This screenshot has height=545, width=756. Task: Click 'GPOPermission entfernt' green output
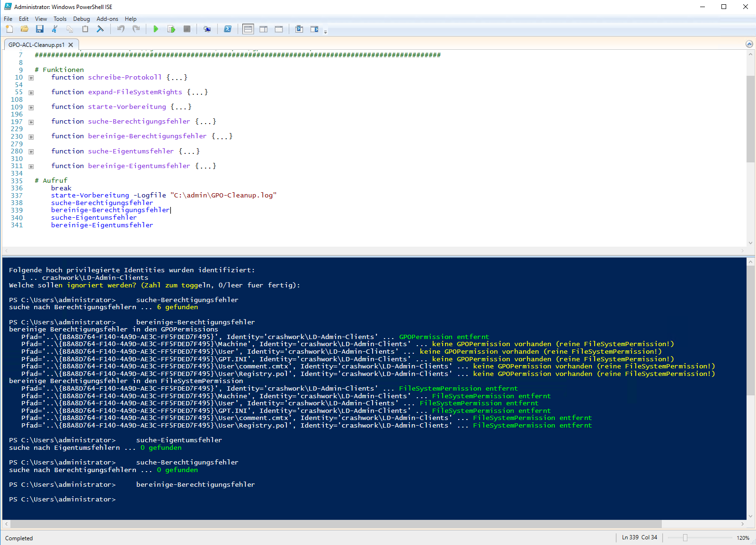click(x=444, y=337)
